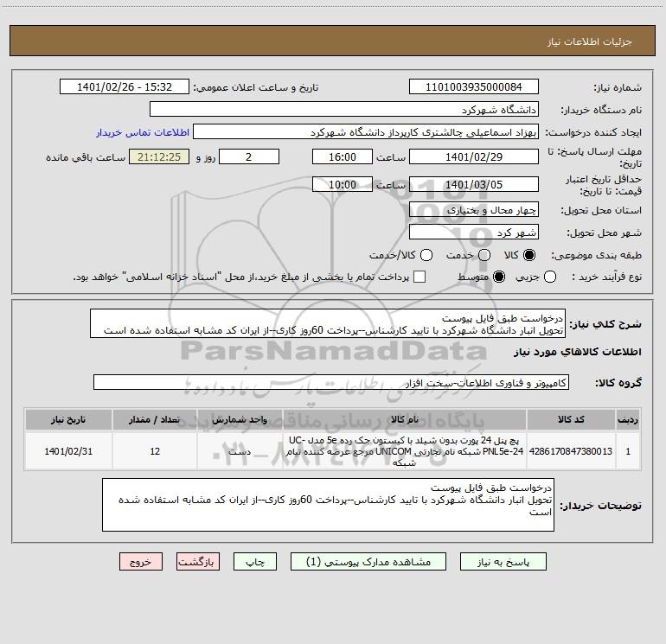Click the خروج exit button

[141, 562]
